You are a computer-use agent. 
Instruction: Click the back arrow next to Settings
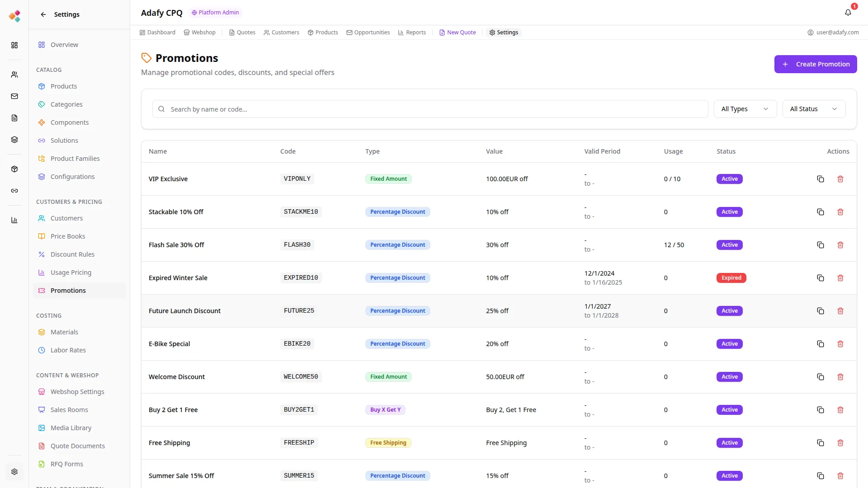click(43, 14)
